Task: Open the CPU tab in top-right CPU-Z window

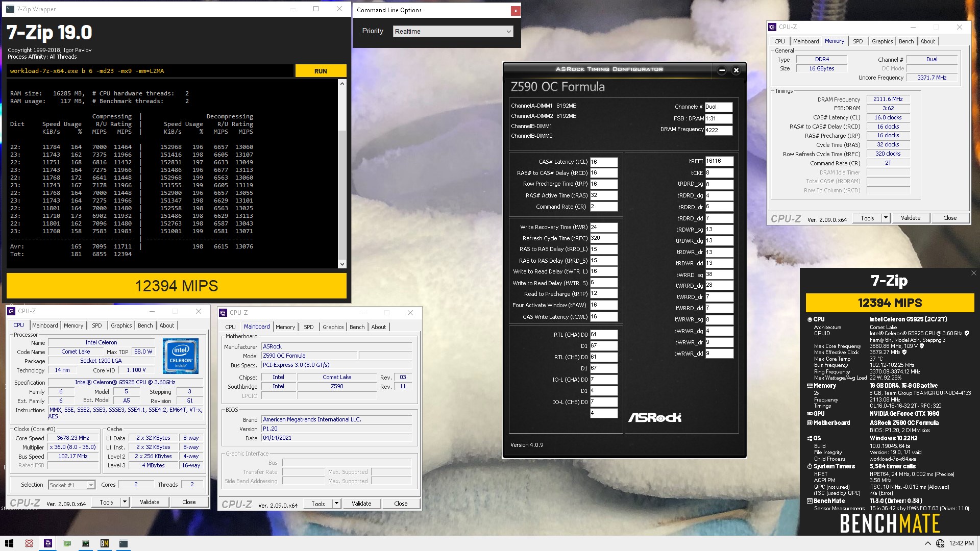Action: [x=779, y=41]
